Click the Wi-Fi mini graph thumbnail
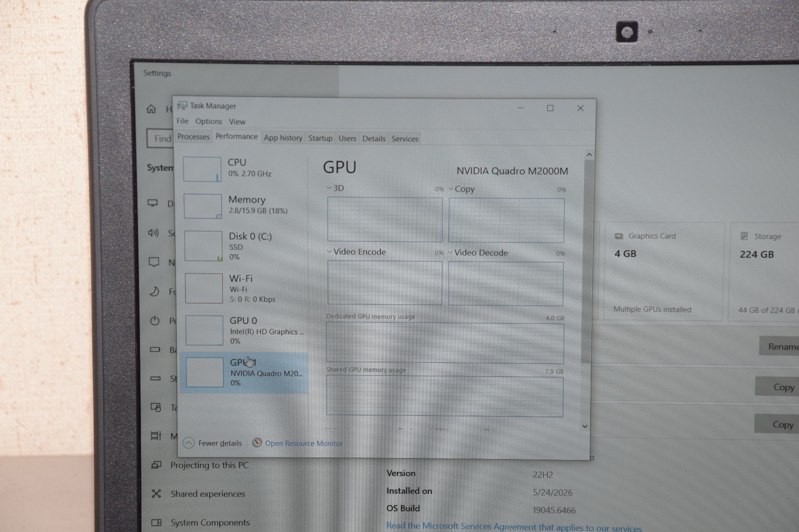Viewport: 799px width, 532px height. pyautogui.click(x=204, y=288)
